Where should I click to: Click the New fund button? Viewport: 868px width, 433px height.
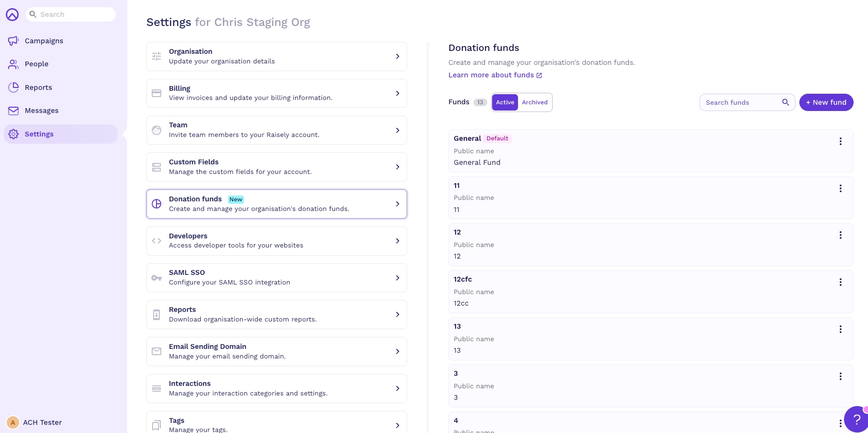(826, 102)
